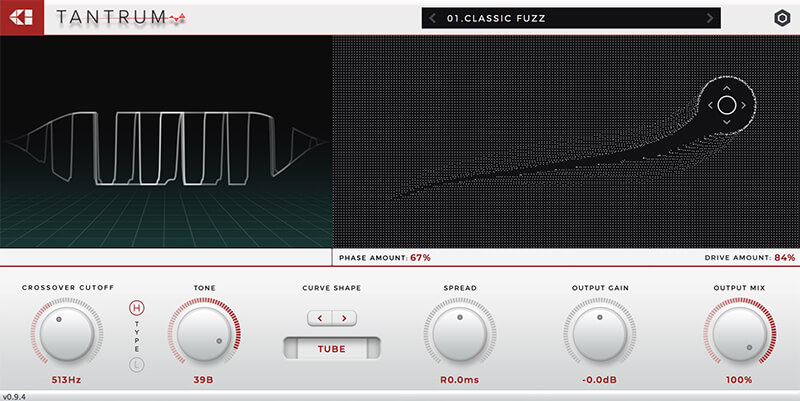Go to next preset with right arrow
Viewport: 800px width, 401px height.
click(x=710, y=18)
